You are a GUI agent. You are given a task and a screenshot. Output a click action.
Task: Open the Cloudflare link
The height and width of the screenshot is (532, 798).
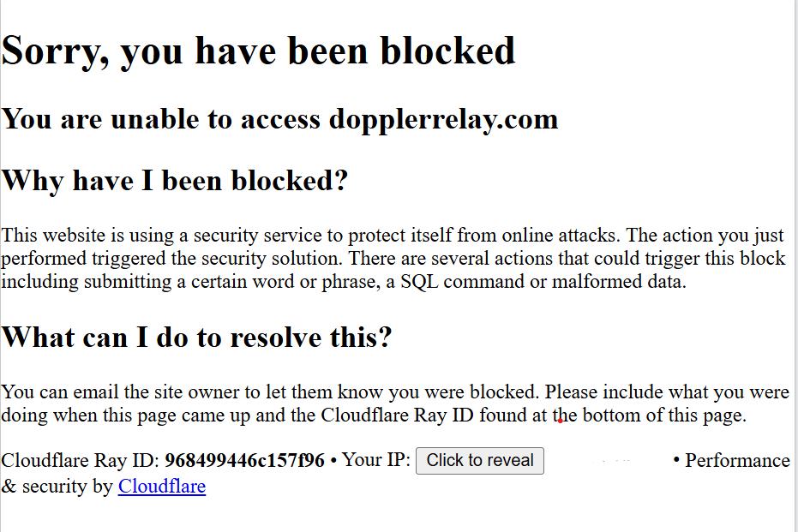[161, 487]
